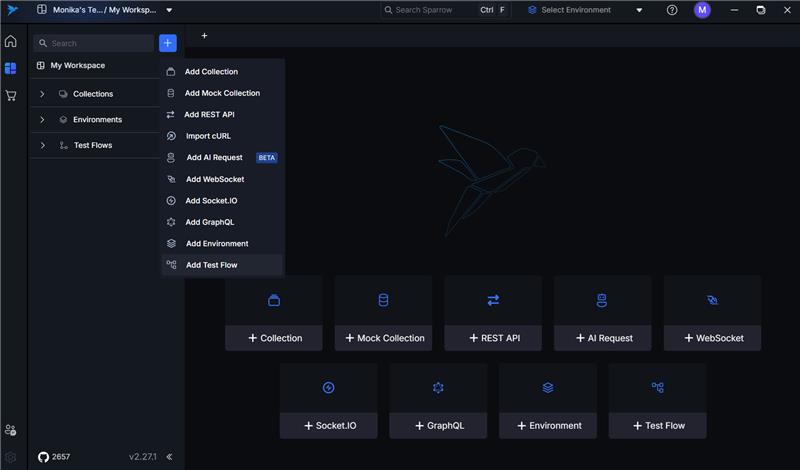
Task: Click the + Collection card button
Action: 274,338
